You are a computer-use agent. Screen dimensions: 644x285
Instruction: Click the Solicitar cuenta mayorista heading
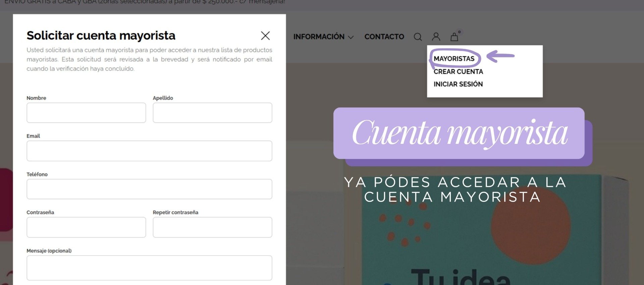click(101, 36)
